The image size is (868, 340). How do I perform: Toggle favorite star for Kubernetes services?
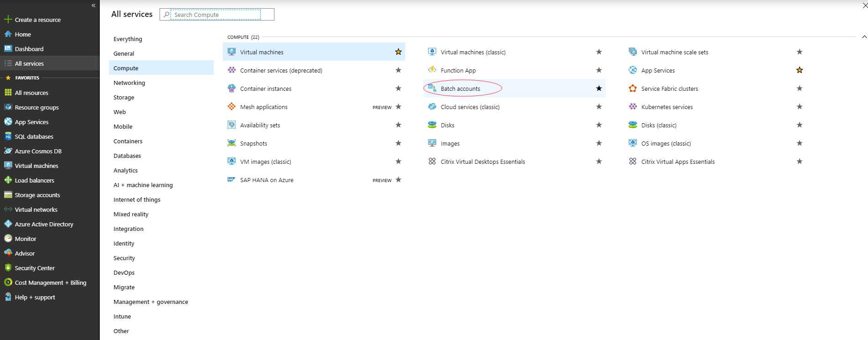click(800, 106)
